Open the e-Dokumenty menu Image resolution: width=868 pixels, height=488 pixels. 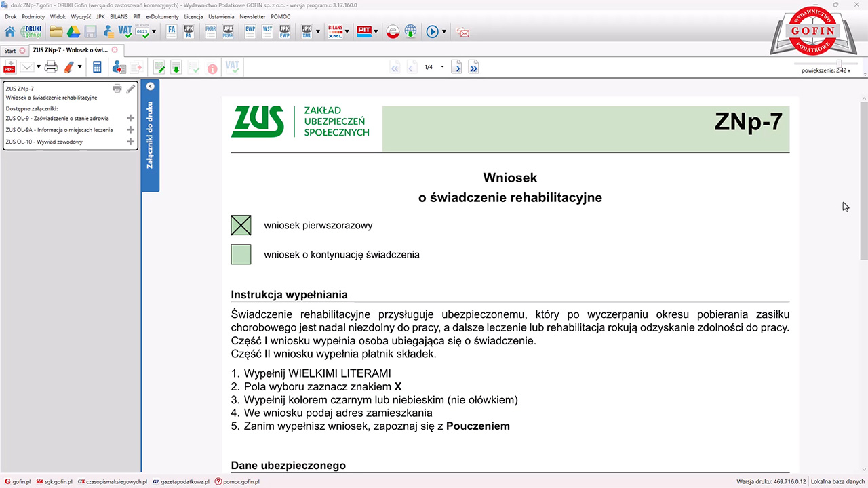click(162, 16)
